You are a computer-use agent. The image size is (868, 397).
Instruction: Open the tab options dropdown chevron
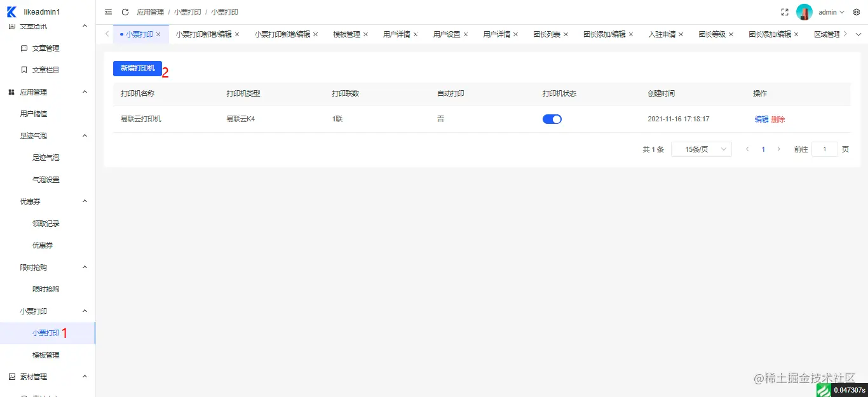[858, 34]
